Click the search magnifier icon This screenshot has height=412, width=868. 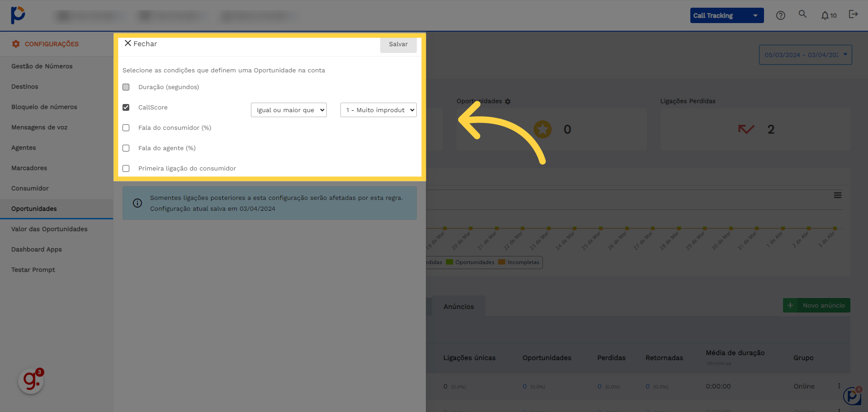point(802,14)
